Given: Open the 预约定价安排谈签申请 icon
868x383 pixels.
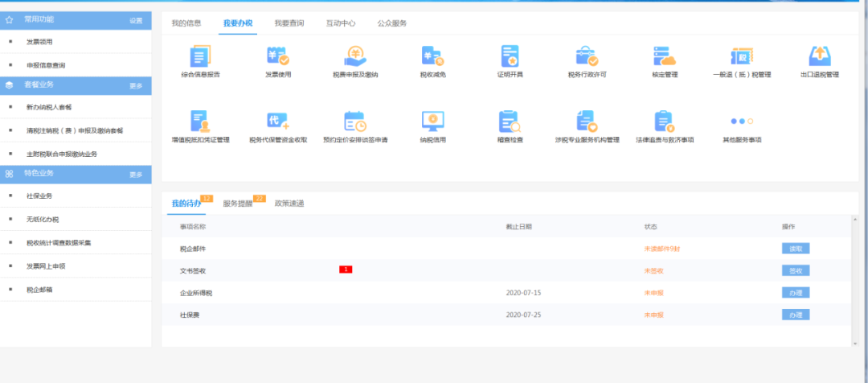Looking at the screenshot, I should [x=355, y=121].
